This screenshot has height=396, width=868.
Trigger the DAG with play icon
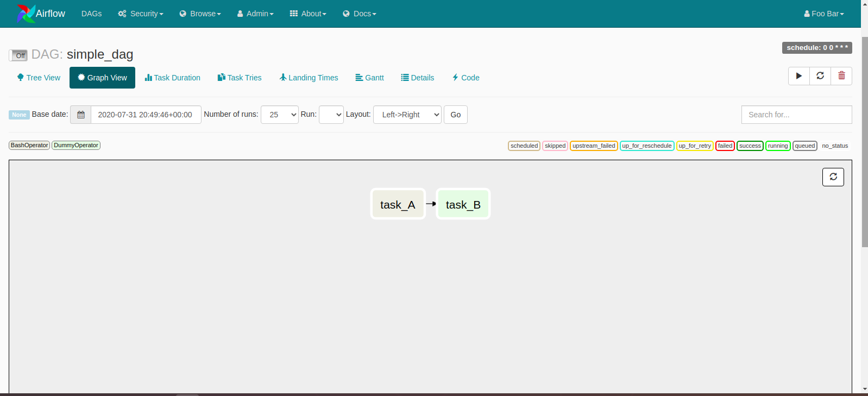point(798,76)
